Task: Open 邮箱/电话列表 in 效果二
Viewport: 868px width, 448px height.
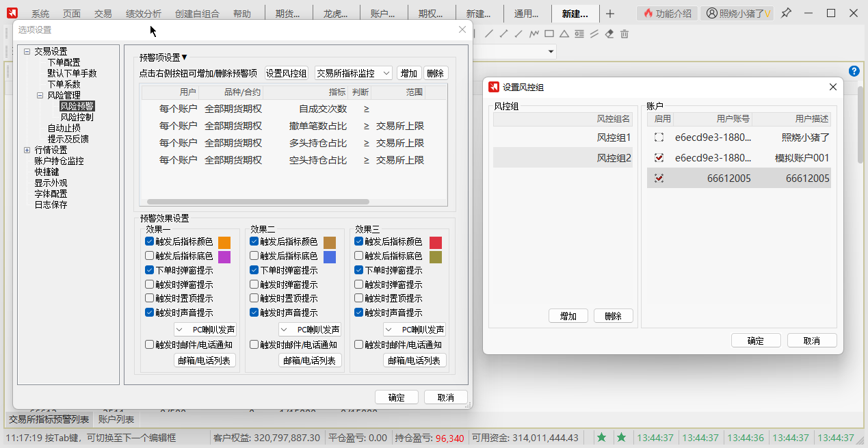Action: point(310,360)
